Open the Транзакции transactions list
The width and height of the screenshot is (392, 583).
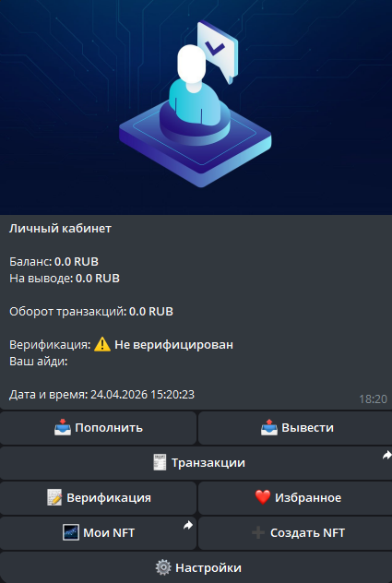point(196,463)
